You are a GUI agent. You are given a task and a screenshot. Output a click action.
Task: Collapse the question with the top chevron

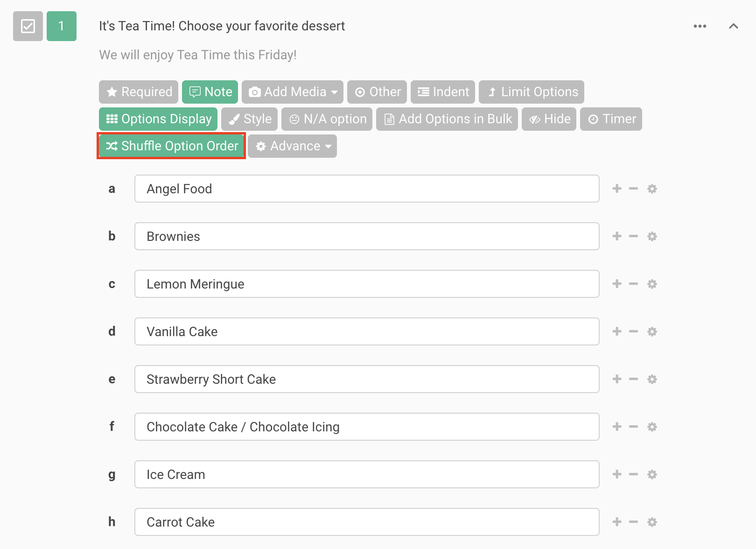pos(734,26)
